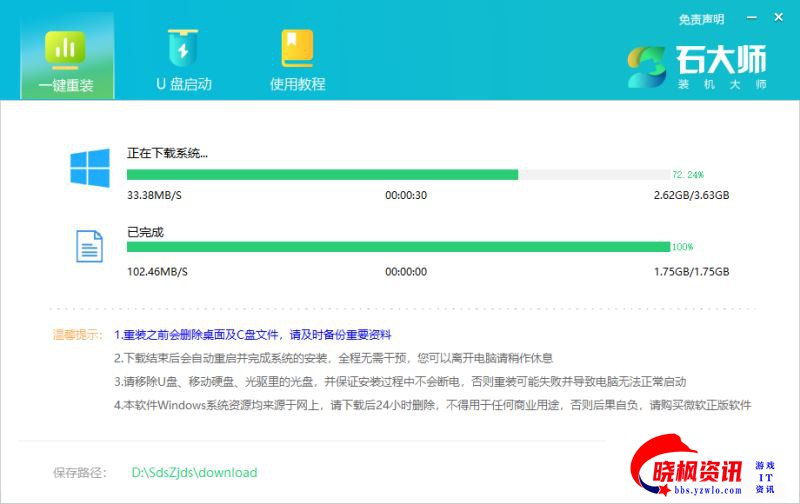This screenshot has height=504, width=800.
Task: Open the 一键重装 one-click reinstall tab
Action: (x=66, y=60)
